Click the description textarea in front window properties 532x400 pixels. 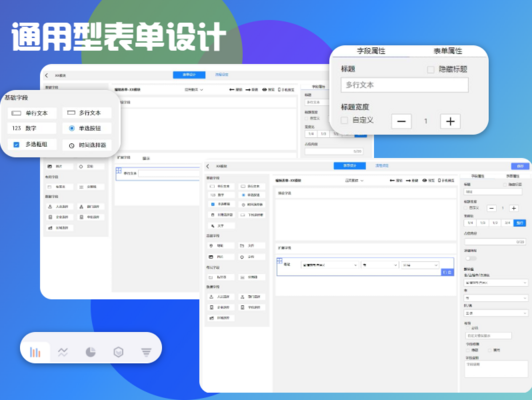(496, 369)
